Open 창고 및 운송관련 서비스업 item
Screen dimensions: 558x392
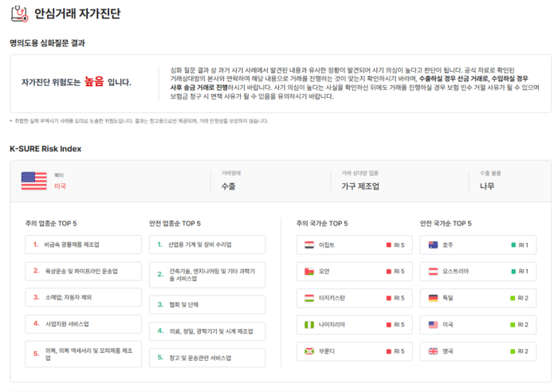point(204,358)
